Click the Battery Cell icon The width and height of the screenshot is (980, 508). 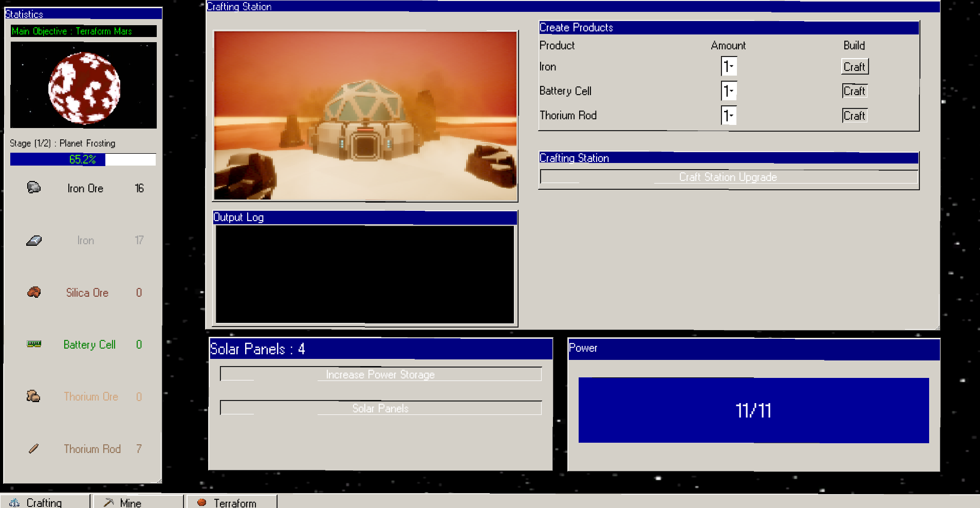[x=34, y=344]
